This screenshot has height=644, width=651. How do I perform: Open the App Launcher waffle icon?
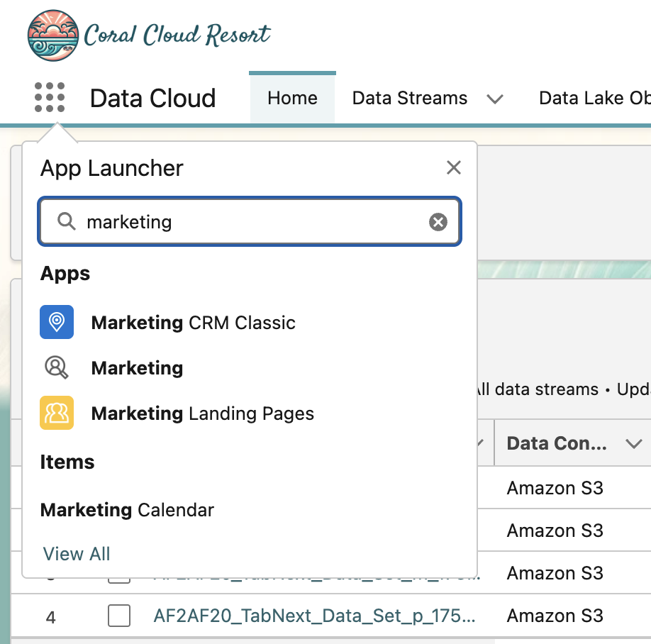pos(50,97)
